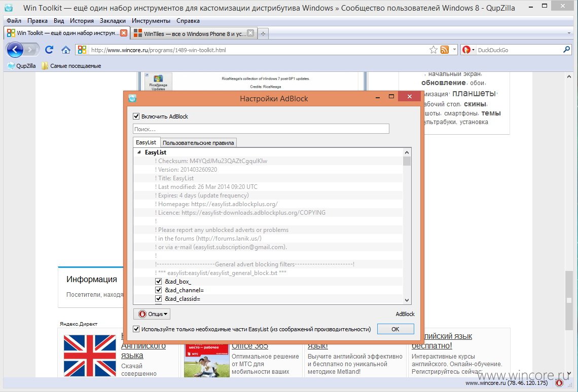Open the Файл menu

tap(14, 21)
